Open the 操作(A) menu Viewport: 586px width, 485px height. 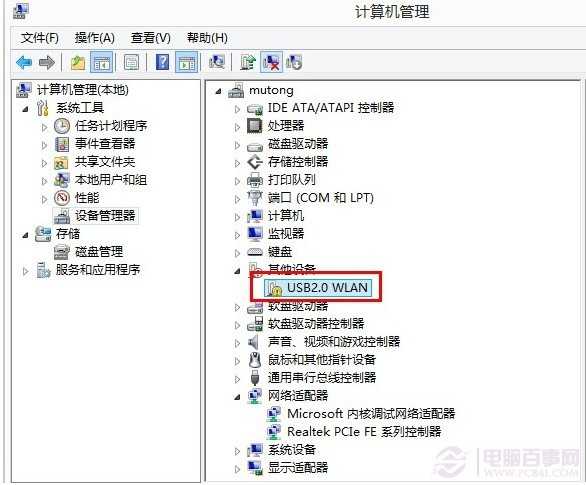point(94,38)
